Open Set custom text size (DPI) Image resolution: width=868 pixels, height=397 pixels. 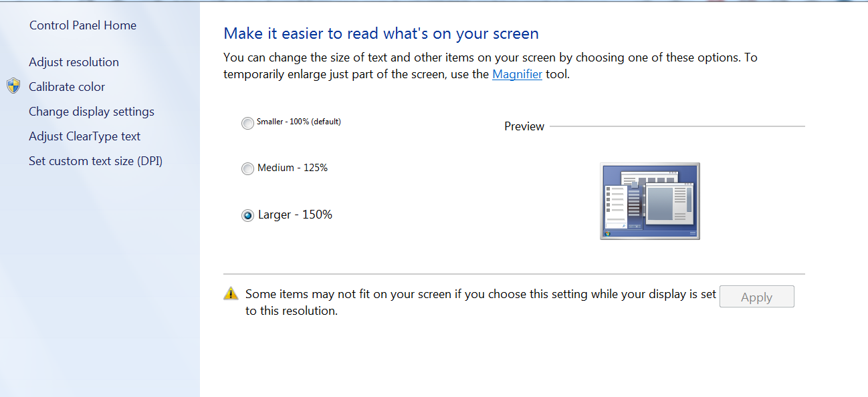(96, 161)
